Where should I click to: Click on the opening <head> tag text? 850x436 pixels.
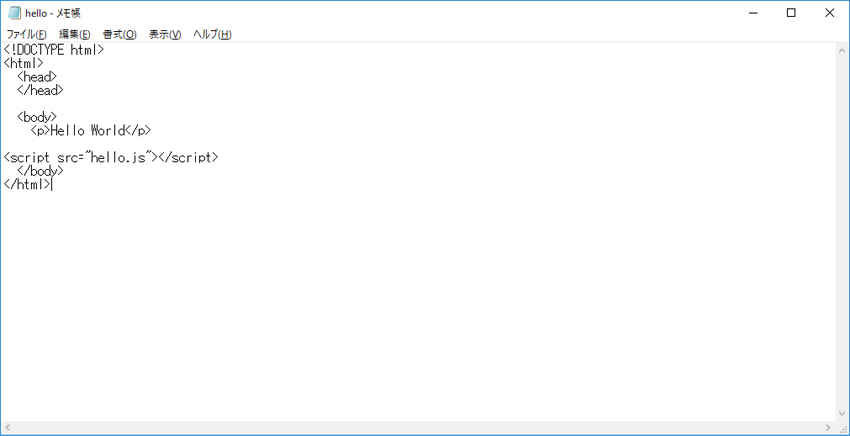37,77
